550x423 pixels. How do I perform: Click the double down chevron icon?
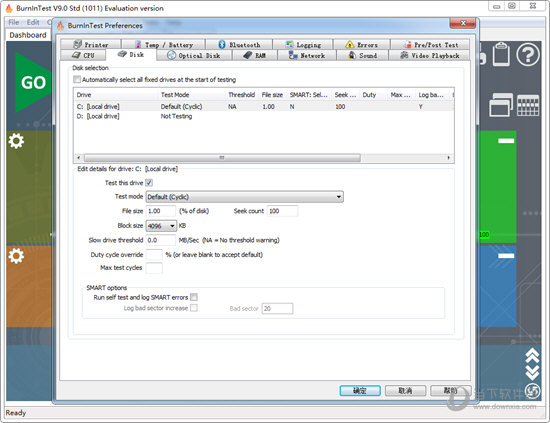(532, 373)
